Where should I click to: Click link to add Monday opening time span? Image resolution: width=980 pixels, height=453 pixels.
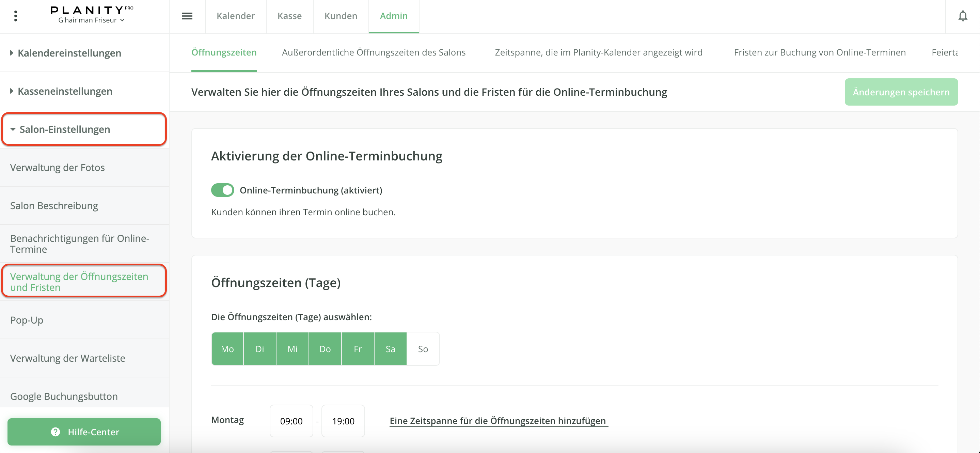(499, 421)
